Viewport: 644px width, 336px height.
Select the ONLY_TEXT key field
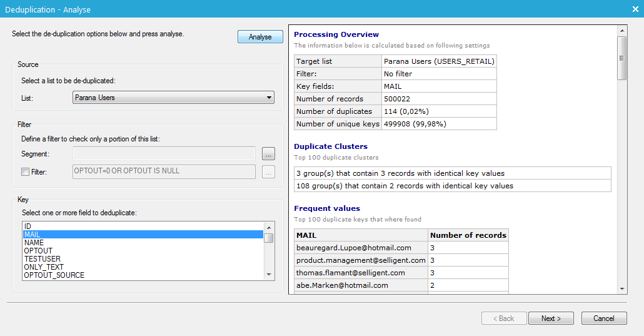click(44, 267)
